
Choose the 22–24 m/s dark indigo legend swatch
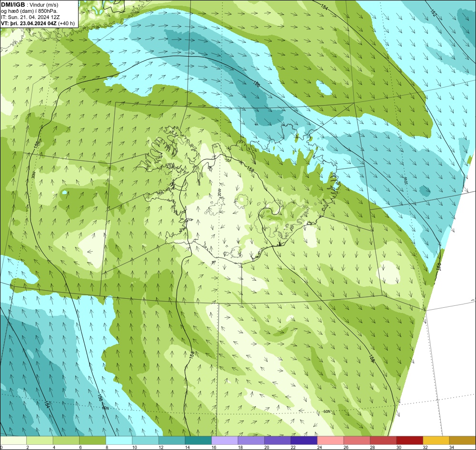(x=304, y=440)
